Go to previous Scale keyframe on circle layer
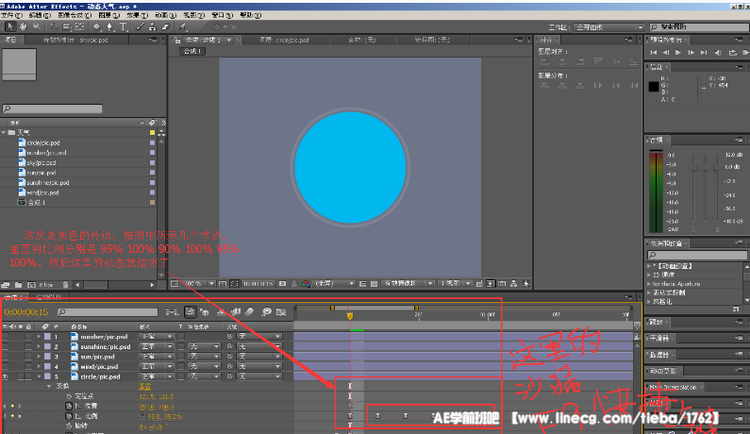This screenshot has width=750, height=434. 5,416
